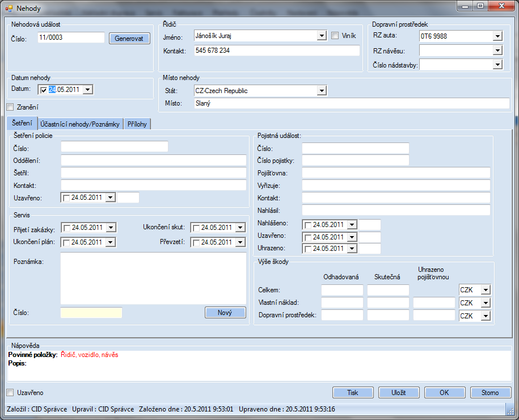Click Vlastní náklad Uhrazeno pojišťovnou field

(x=434, y=303)
